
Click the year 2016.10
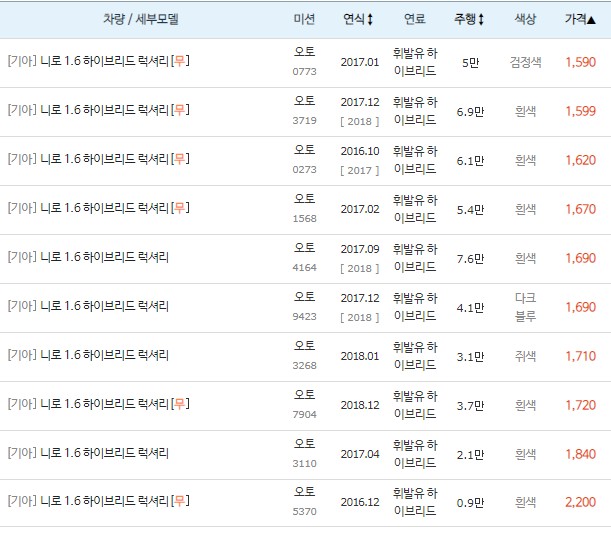pos(360,151)
